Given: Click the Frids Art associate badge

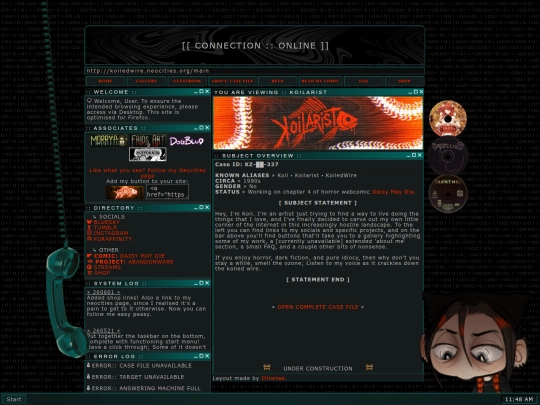Looking at the screenshot, I should 148,141.
